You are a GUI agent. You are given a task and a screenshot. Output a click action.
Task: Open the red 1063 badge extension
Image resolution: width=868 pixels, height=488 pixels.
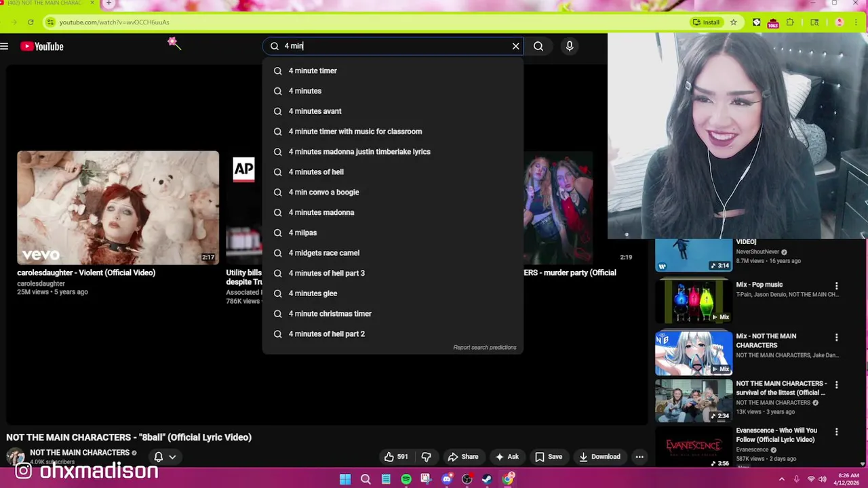772,22
